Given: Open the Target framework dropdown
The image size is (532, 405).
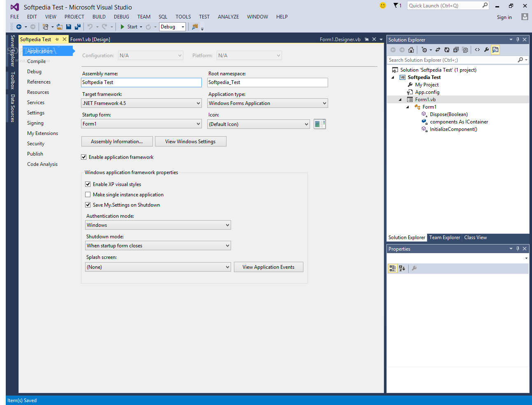Looking at the screenshot, I should [x=141, y=103].
